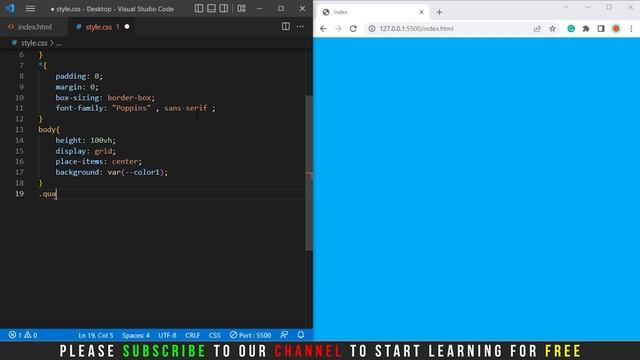Open the Chrome three-dot menu

click(x=631, y=29)
